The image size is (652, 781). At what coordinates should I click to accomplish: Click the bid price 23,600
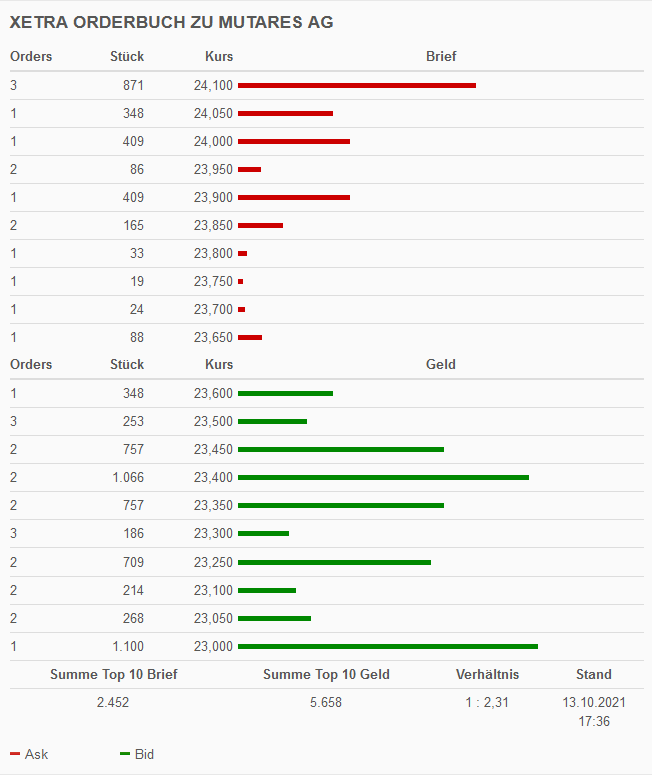click(x=213, y=394)
